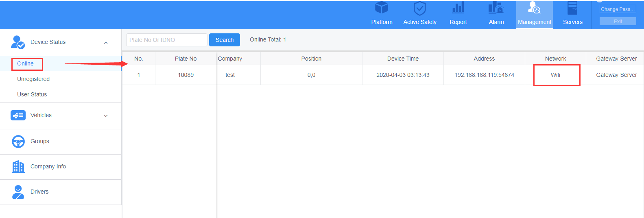
Task: Click the Management tab label
Action: (535, 22)
